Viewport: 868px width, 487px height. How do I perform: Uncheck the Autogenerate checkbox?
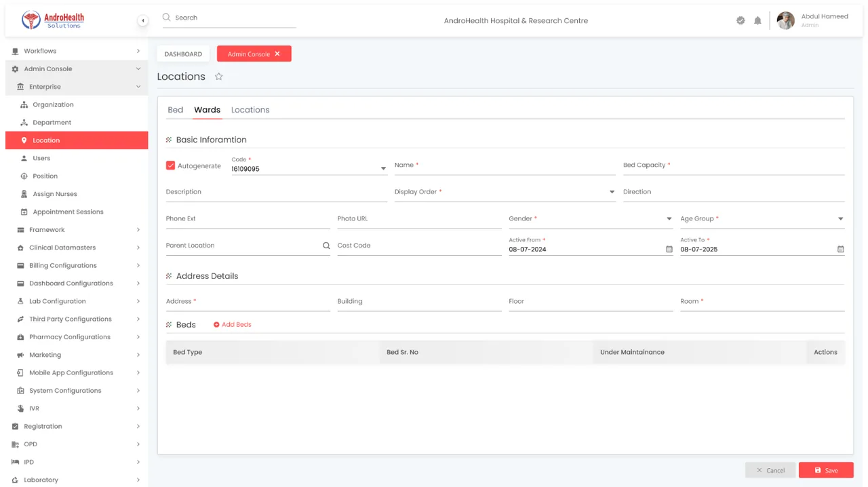tap(170, 165)
